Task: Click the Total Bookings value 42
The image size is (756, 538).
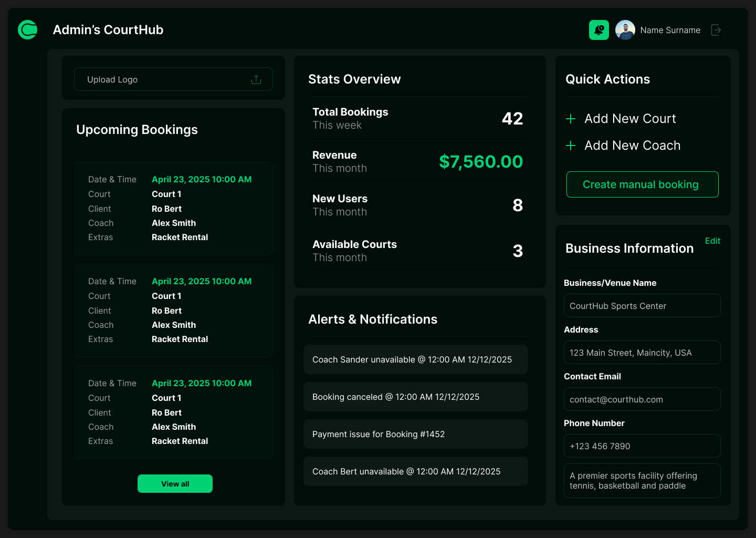Action: [512, 119]
